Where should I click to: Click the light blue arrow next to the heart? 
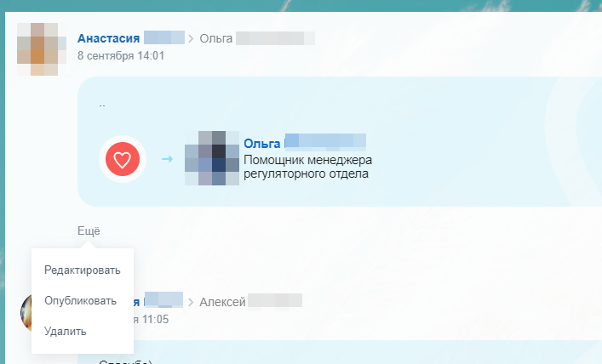tap(167, 159)
